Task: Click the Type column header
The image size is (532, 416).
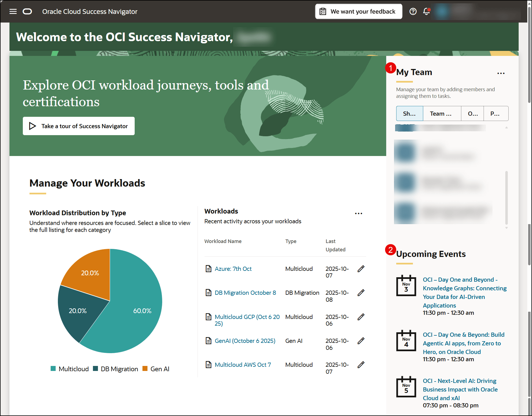Action: 291,241
